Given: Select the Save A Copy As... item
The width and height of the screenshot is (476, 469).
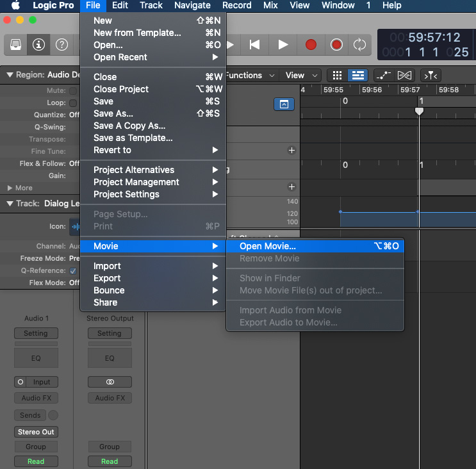Looking at the screenshot, I should [153, 126].
